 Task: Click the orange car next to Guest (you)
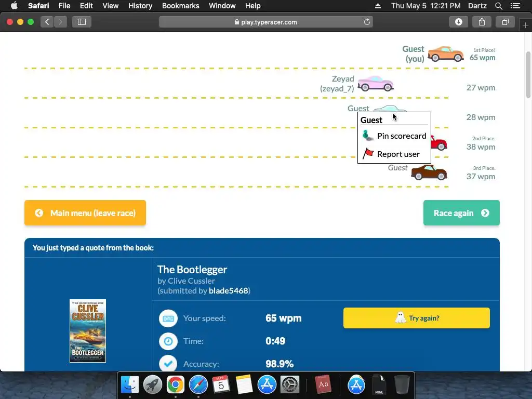tap(445, 54)
